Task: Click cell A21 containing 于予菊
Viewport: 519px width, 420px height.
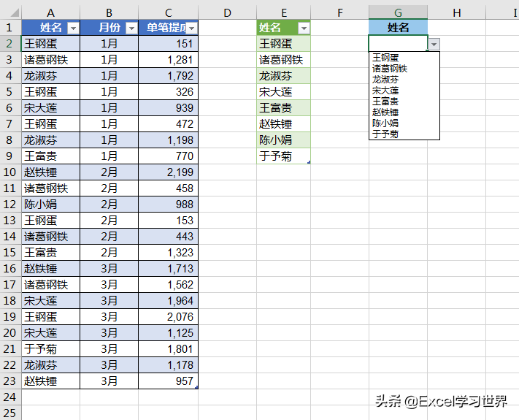Action: coord(50,349)
